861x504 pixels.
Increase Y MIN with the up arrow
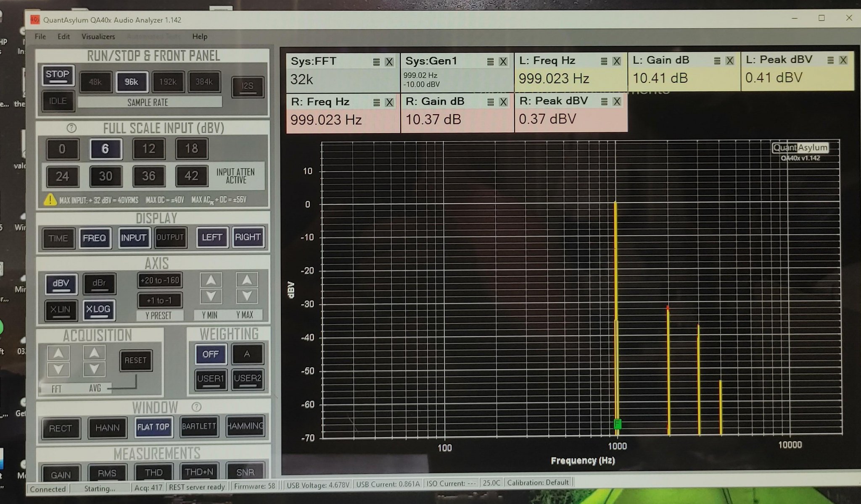tap(211, 280)
